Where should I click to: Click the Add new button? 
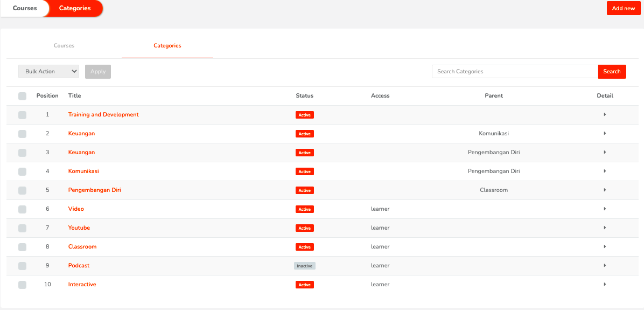(624, 8)
